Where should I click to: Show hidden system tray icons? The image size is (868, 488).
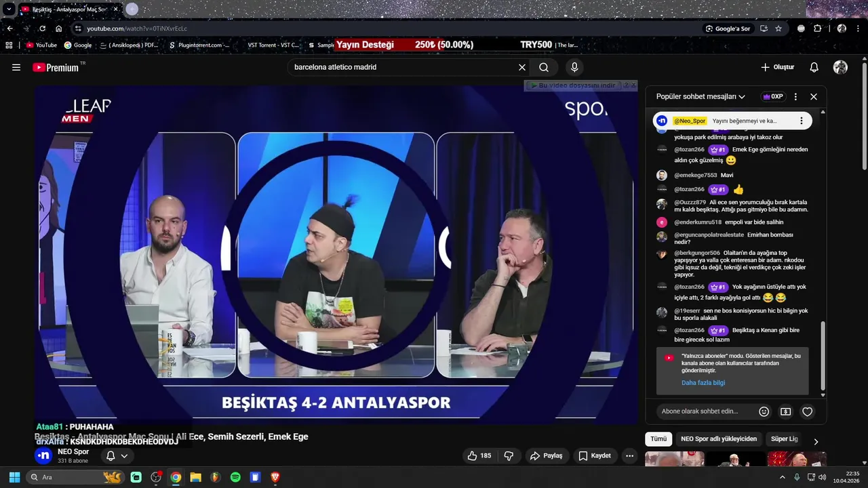coord(782,477)
